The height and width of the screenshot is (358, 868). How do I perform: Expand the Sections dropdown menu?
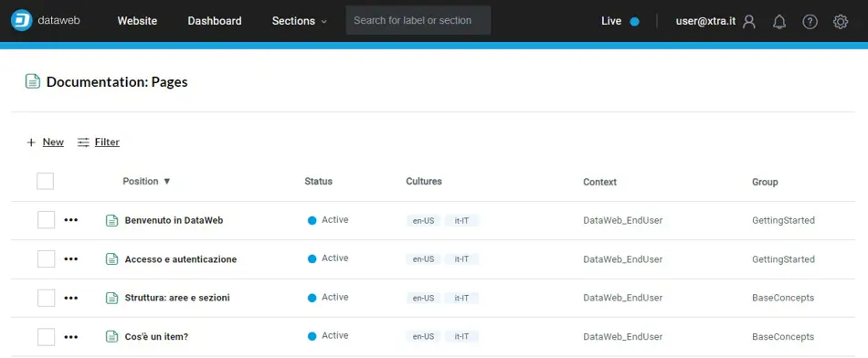[300, 21]
